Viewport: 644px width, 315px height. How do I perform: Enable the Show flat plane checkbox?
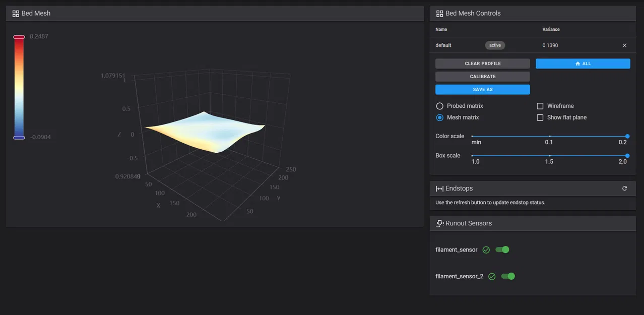point(540,117)
